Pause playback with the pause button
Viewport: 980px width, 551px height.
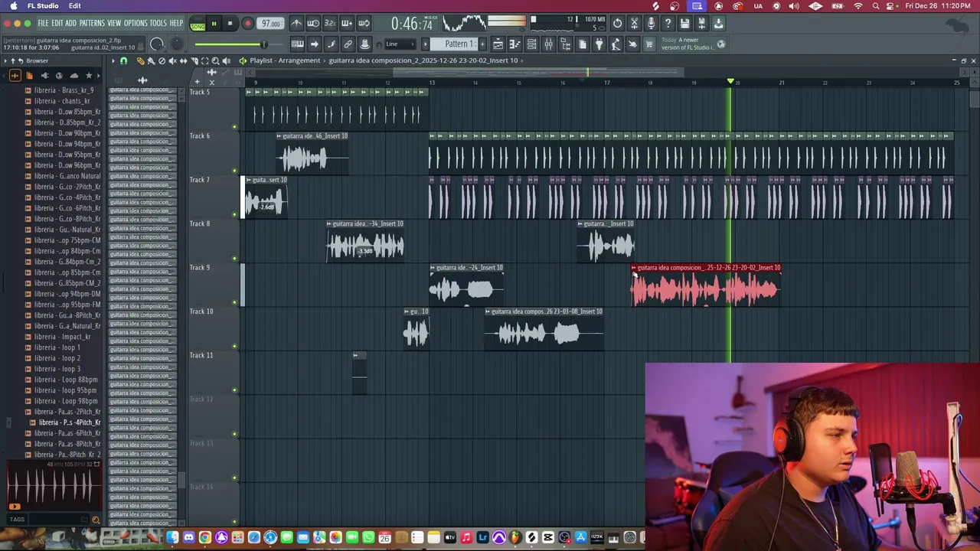click(214, 23)
